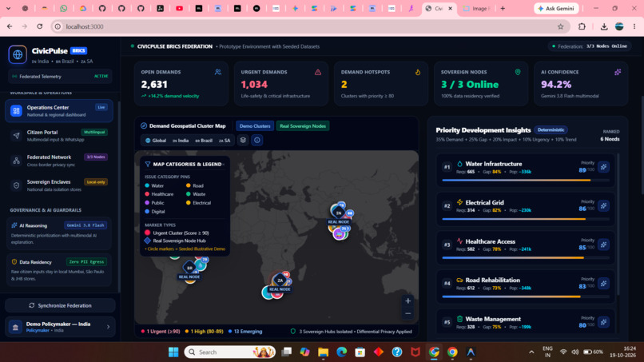Open the Healthcare Access priority card
The image size is (644, 362).
(x=525, y=248)
